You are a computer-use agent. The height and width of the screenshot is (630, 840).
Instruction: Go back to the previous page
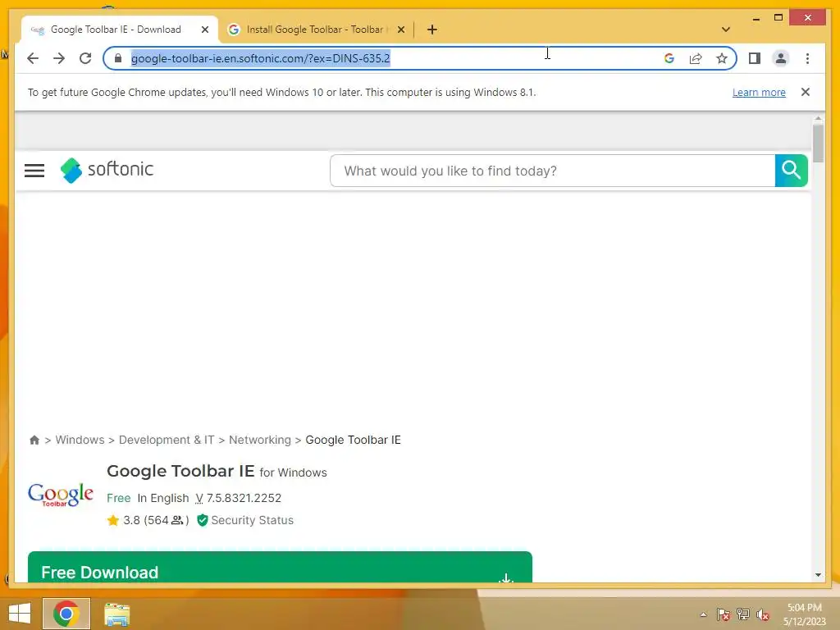[33, 58]
